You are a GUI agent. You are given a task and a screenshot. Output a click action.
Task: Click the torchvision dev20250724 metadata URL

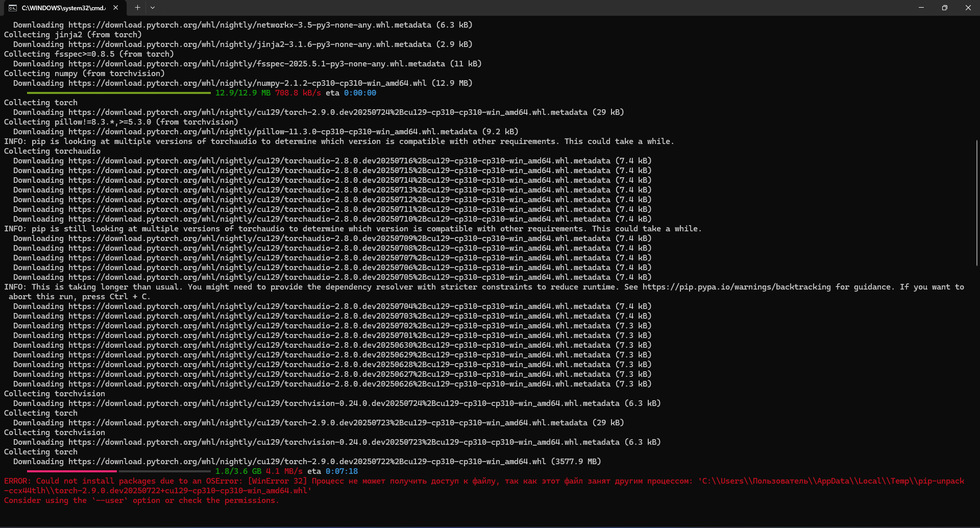coord(344,403)
